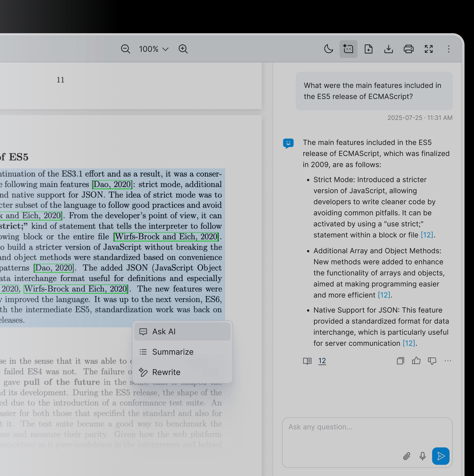474x476 pixels.
Task: Click the user question bubble about ES5
Action: 374,91
